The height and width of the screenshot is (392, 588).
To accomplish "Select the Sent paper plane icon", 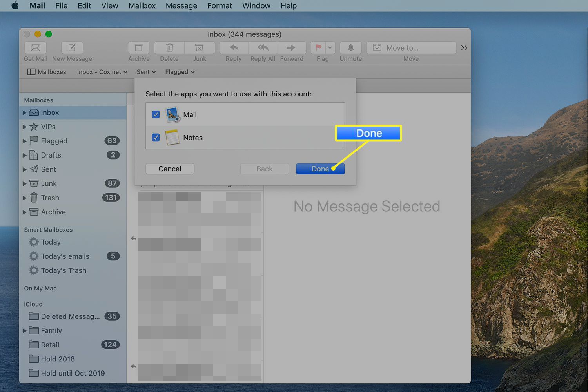I will coord(34,169).
